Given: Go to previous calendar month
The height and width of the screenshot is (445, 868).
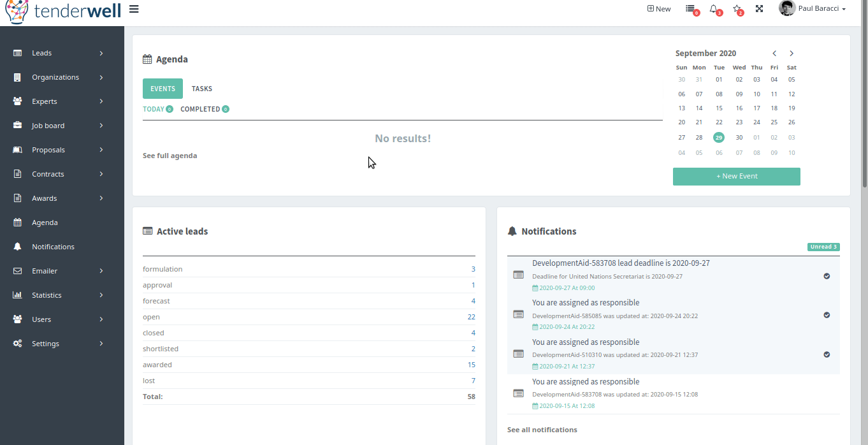Looking at the screenshot, I should [774, 54].
